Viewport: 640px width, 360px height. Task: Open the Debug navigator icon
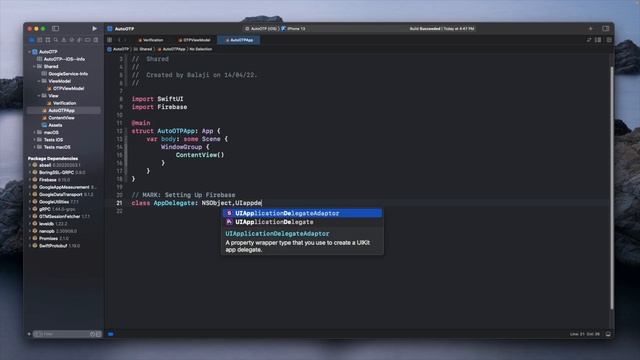click(80, 40)
